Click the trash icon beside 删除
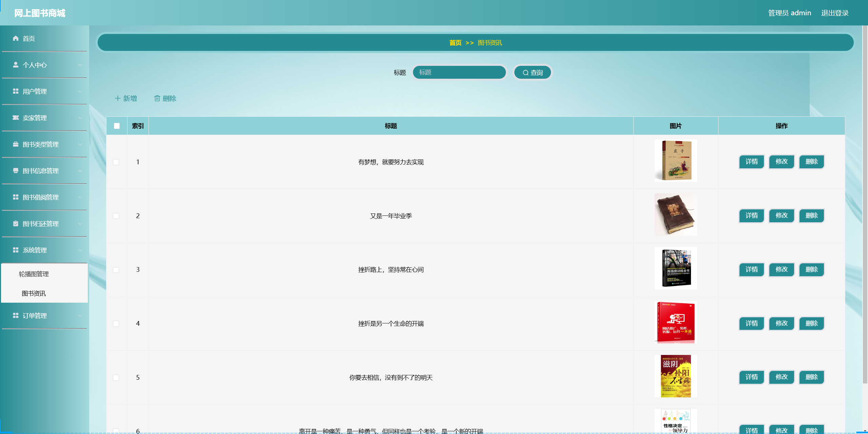This screenshot has height=434, width=868. coord(157,98)
